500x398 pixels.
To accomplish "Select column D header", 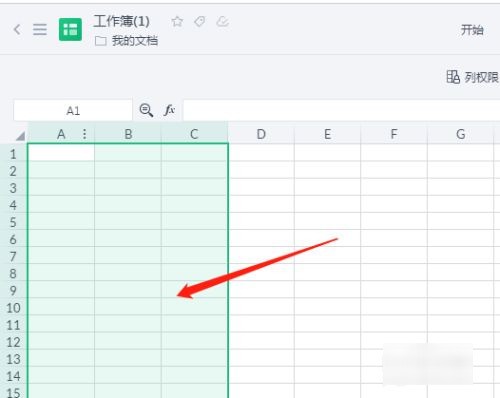I will click(261, 134).
